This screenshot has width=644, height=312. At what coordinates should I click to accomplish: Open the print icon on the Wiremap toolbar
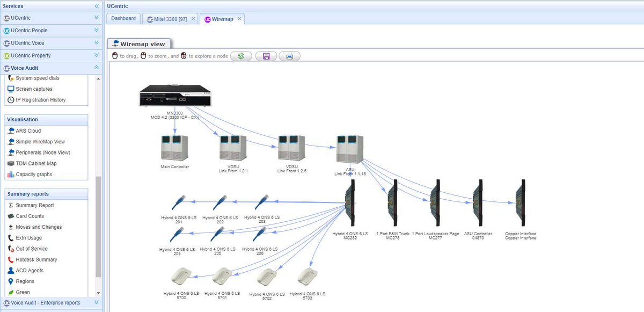coord(289,55)
